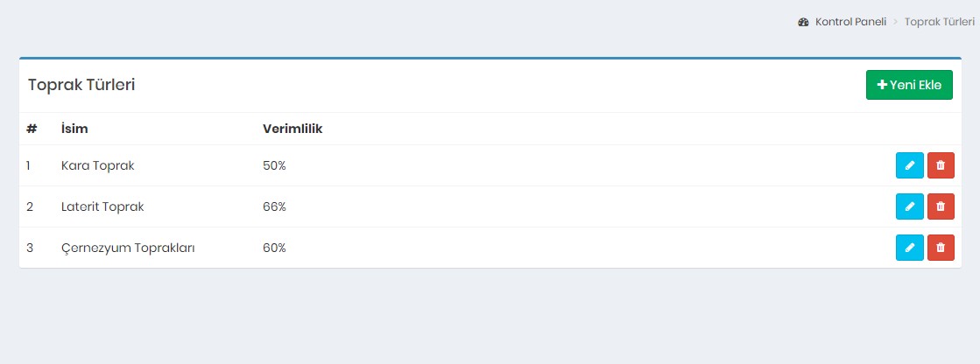Click the Verimlilik column header
980x364 pixels.
coord(293,129)
